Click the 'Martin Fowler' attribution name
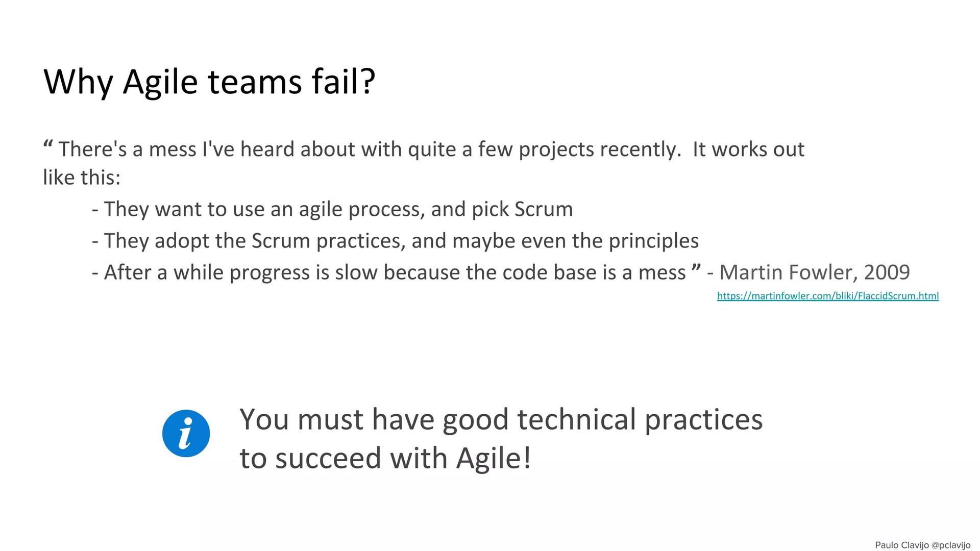The image size is (980, 551). tap(788, 272)
